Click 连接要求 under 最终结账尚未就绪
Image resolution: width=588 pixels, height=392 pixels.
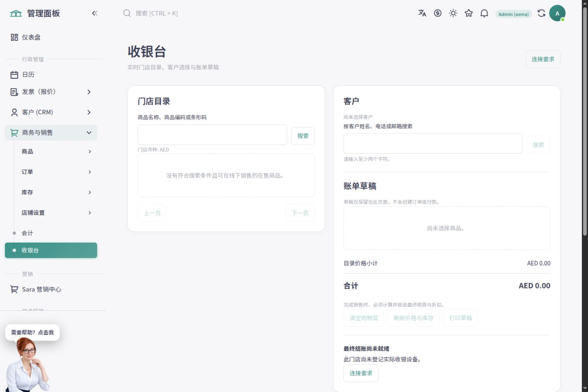[361, 373]
